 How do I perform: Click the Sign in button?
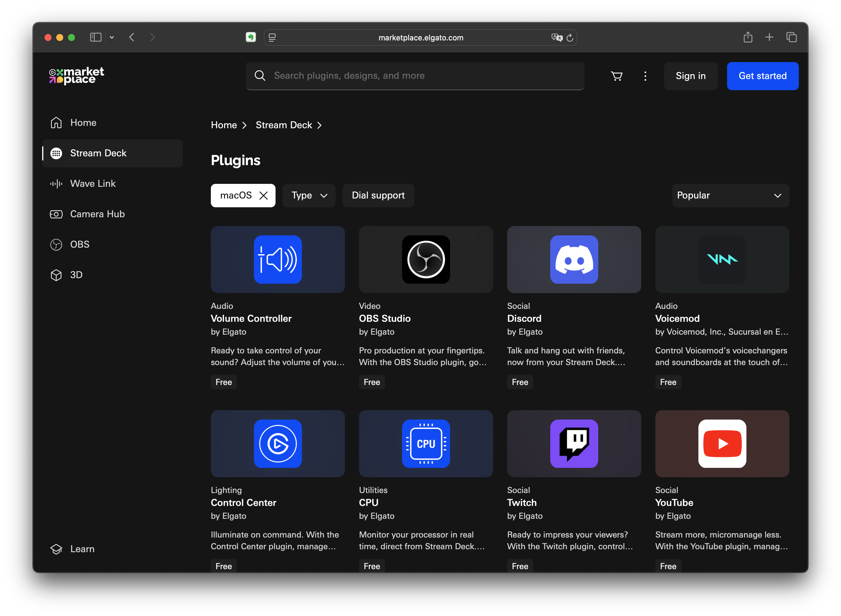pyautogui.click(x=690, y=76)
